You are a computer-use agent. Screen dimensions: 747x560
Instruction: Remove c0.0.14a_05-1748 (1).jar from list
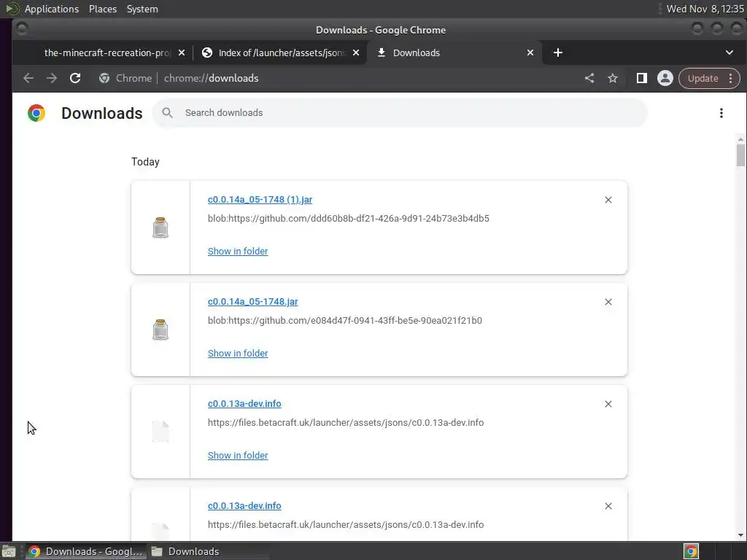(x=608, y=200)
